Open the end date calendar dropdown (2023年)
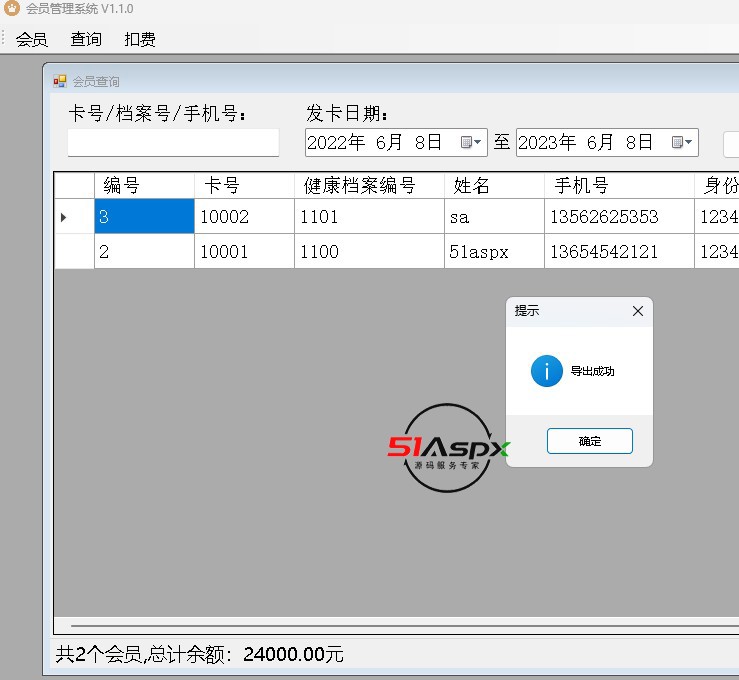The image size is (739, 680). pos(682,142)
